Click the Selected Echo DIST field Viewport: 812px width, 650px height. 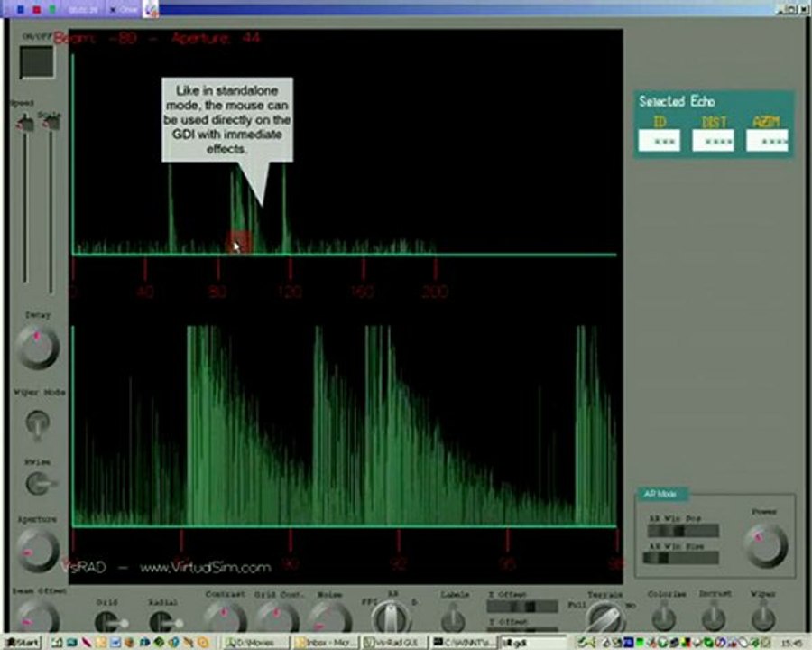[713, 141]
